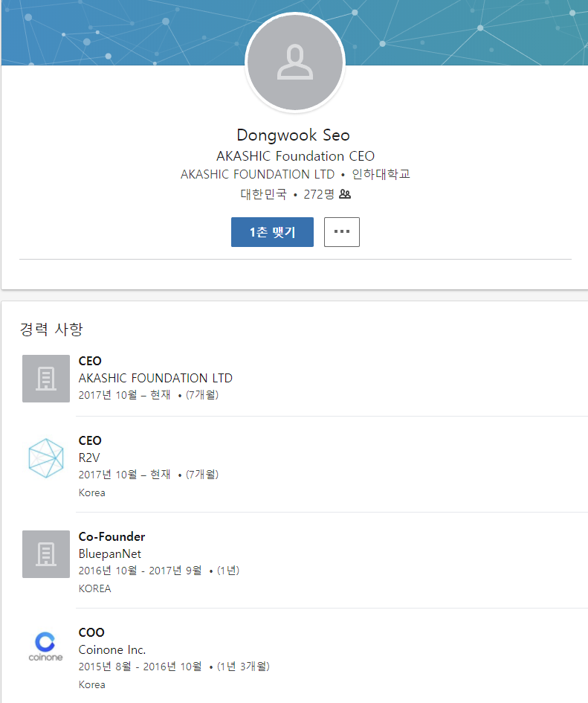The image size is (588, 703).
Task: Open the BluepanNet company placeholder logo
Action: click(x=46, y=554)
